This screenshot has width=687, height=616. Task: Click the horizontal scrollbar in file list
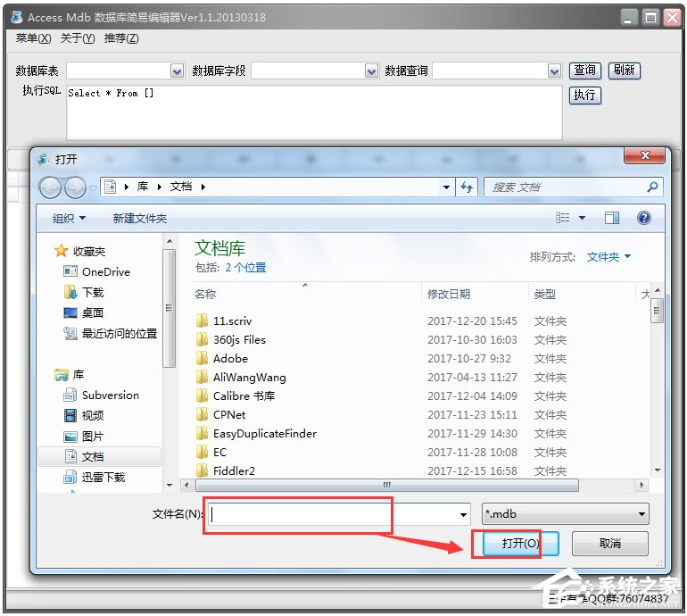[x=387, y=486]
